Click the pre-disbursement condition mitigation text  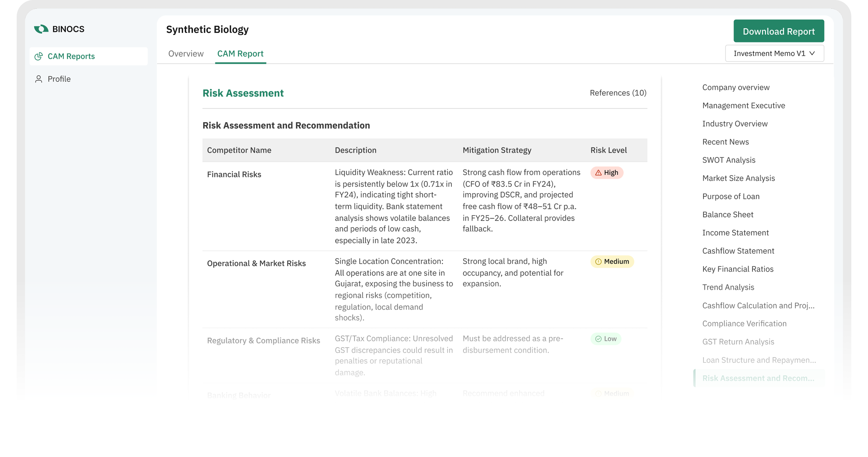click(513, 344)
